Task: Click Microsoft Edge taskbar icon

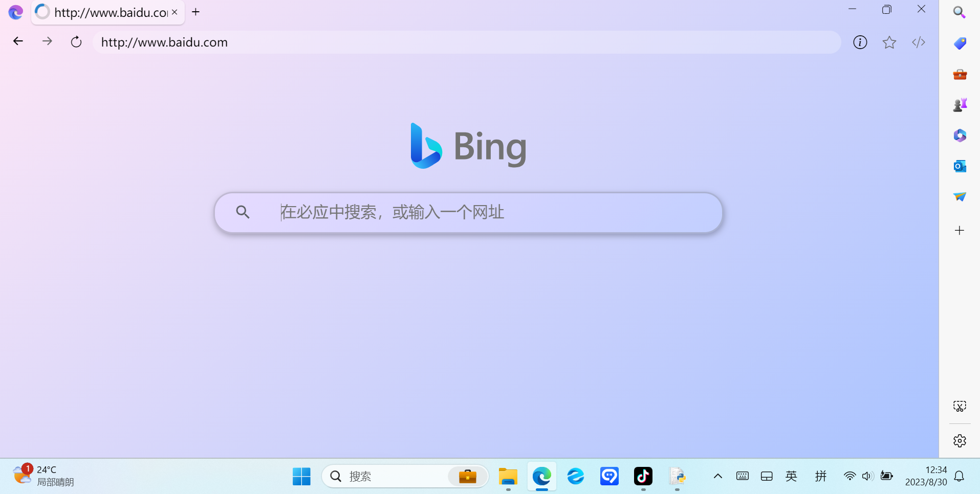Action: [542, 477]
